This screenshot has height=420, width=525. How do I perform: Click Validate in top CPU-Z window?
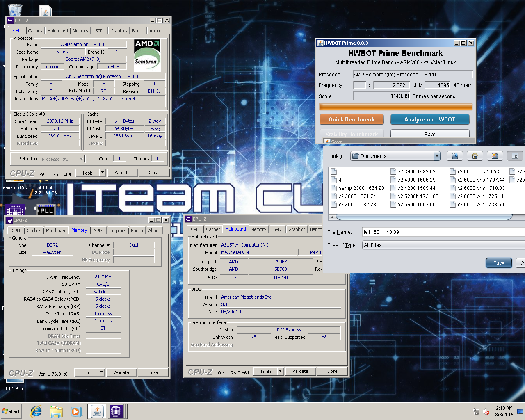[x=122, y=173]
